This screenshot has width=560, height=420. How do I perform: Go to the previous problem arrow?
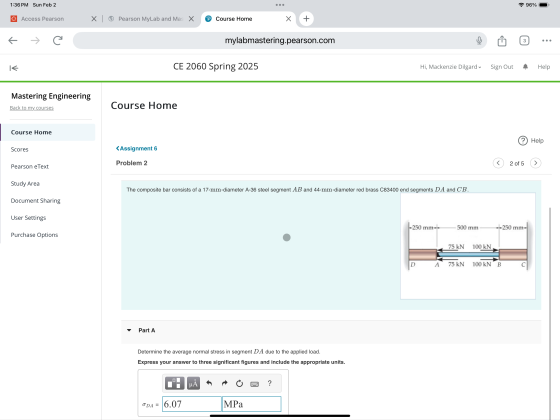tap(498, 163)
